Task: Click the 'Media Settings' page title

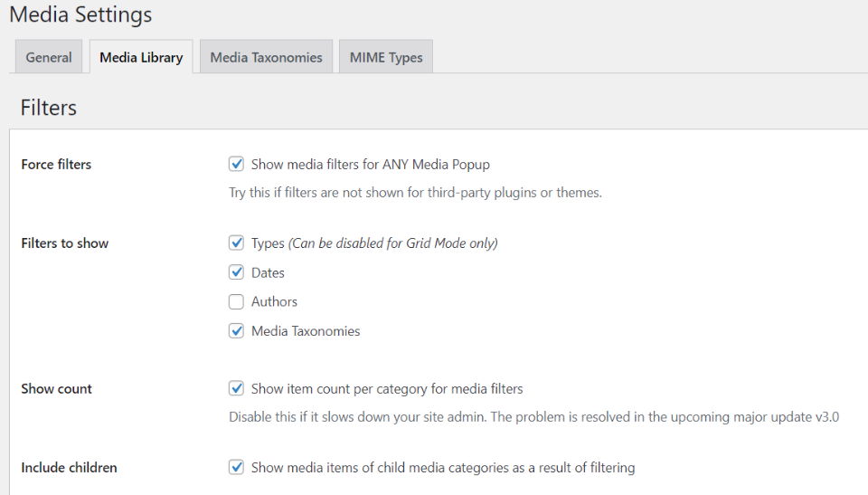Action: click(x=80, y=15)
